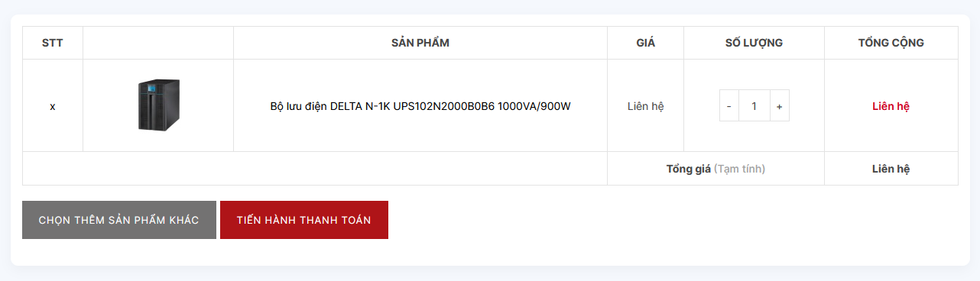Click Liên hệ in the Giá column
The height and width of the screenshot is (281, 980).
point(646,106)
